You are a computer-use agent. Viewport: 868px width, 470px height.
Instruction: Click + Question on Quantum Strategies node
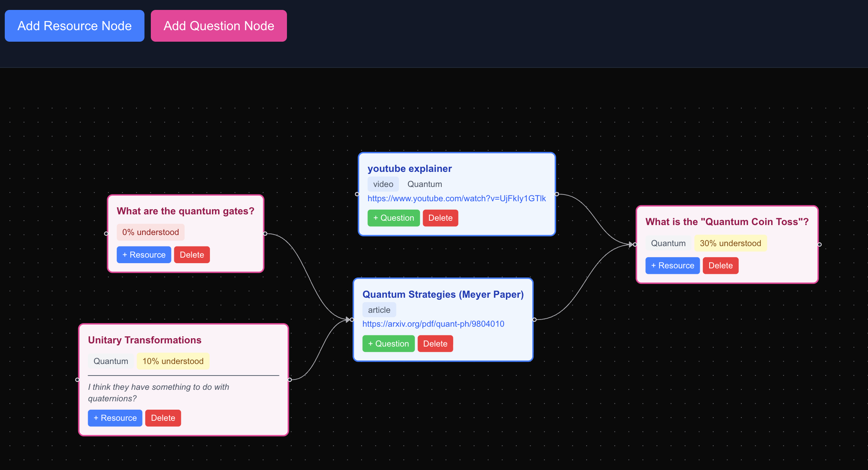click(x=388, y=343)
